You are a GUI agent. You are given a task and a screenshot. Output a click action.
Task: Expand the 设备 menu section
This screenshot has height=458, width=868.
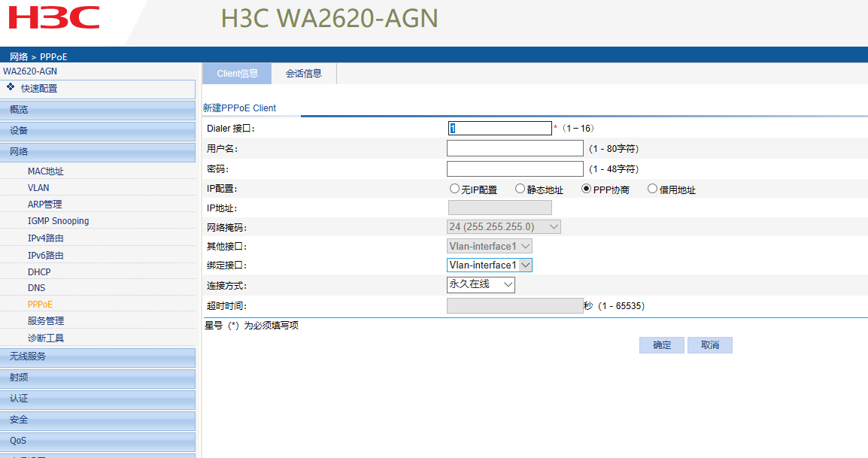coord(98,131)
